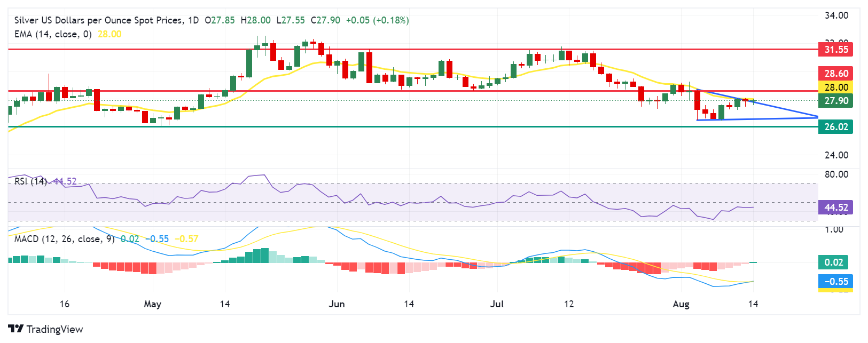The height and width of the screenshot is (343, 868).
Task: Select the RSI (14) indicator label
Action: [x=30, y=181]
